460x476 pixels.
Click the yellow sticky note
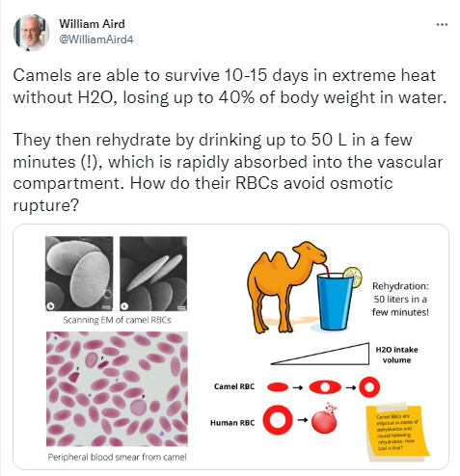pos(397,432)
